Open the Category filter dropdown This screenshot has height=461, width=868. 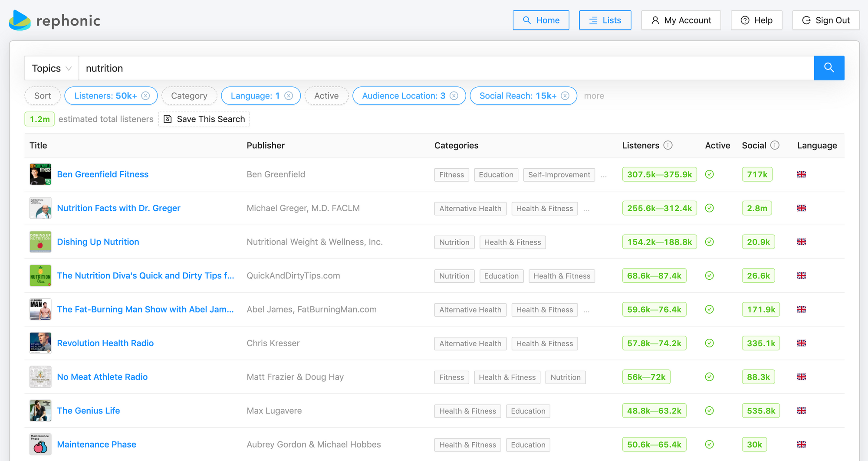pos(189,96)
